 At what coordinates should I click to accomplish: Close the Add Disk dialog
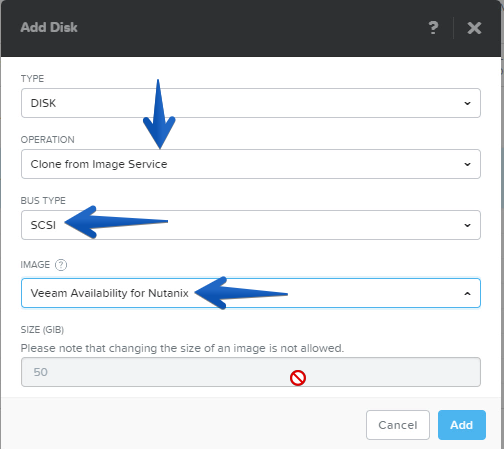474,28
